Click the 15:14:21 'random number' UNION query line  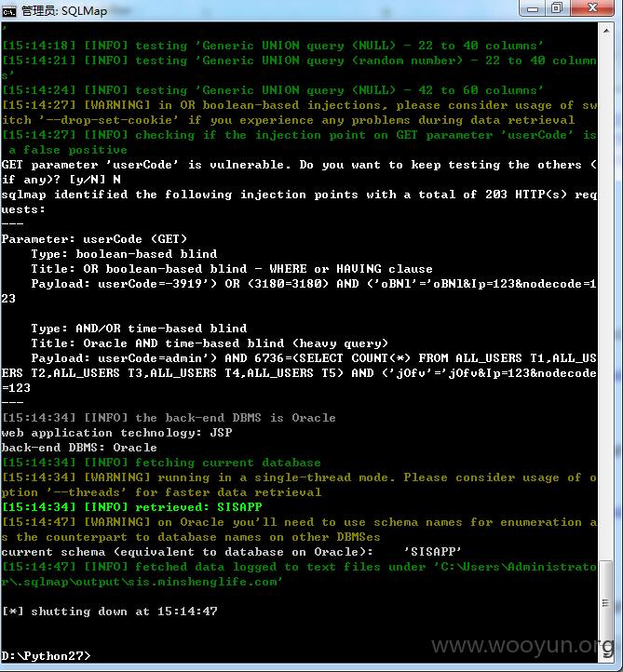pos(299,60)
